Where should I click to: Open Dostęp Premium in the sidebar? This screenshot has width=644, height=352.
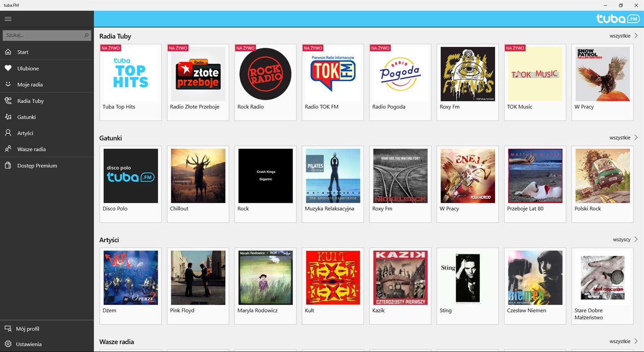coord(47,166)
